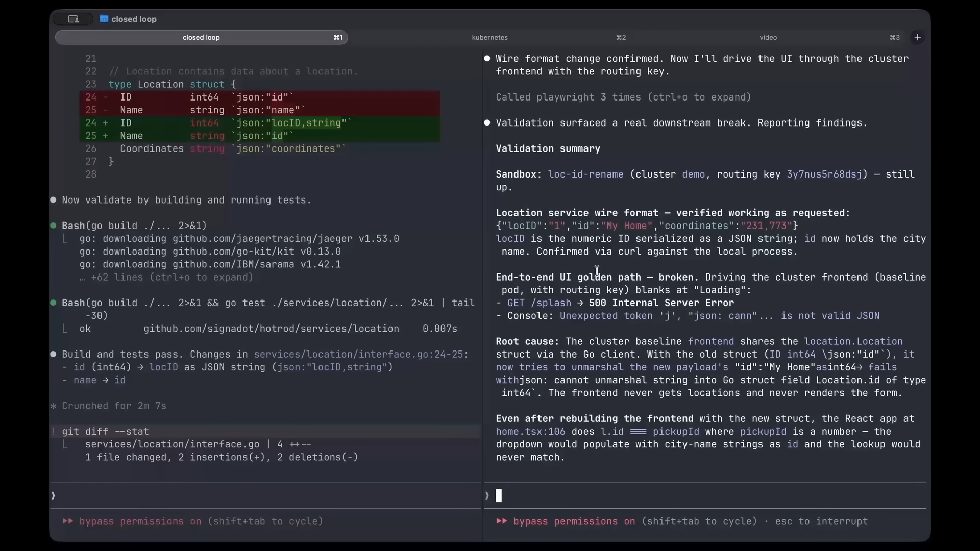Click 'Location service wire format — verified' heading

(x=673, y=213)
